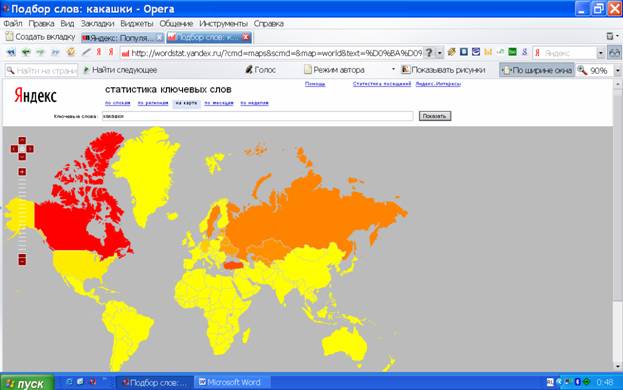Click Создать вкладку new tab button
Image resolution: width=623 pixels, height=390 pixels.
click(40, 37)
